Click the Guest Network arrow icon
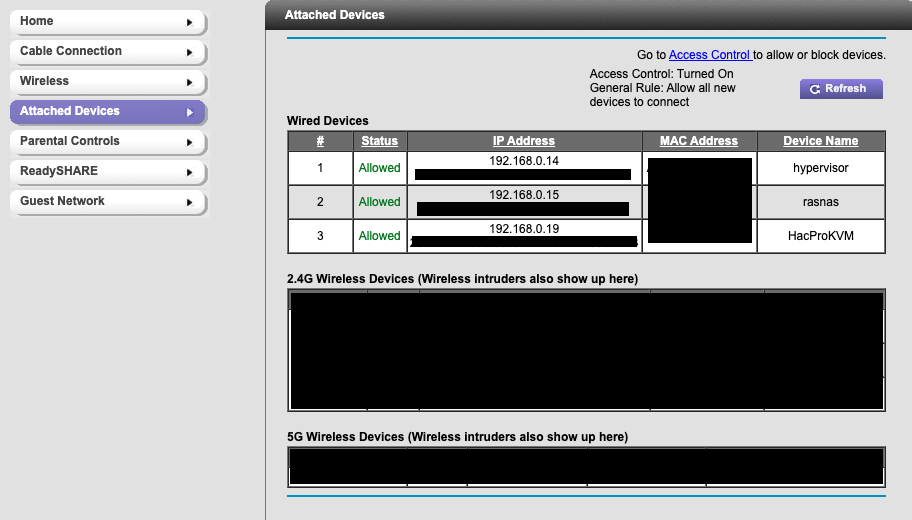This screenshot has width=912, height=520. [189, 202]
